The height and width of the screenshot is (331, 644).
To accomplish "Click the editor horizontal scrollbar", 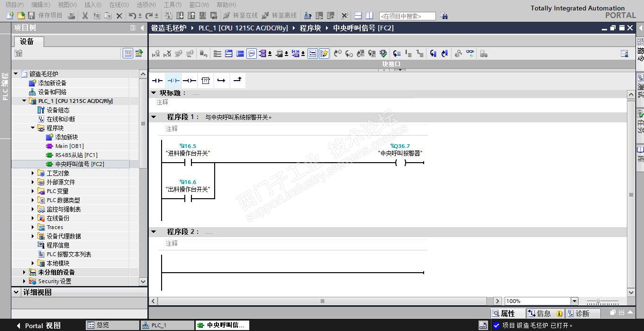I will click(322, 301).
